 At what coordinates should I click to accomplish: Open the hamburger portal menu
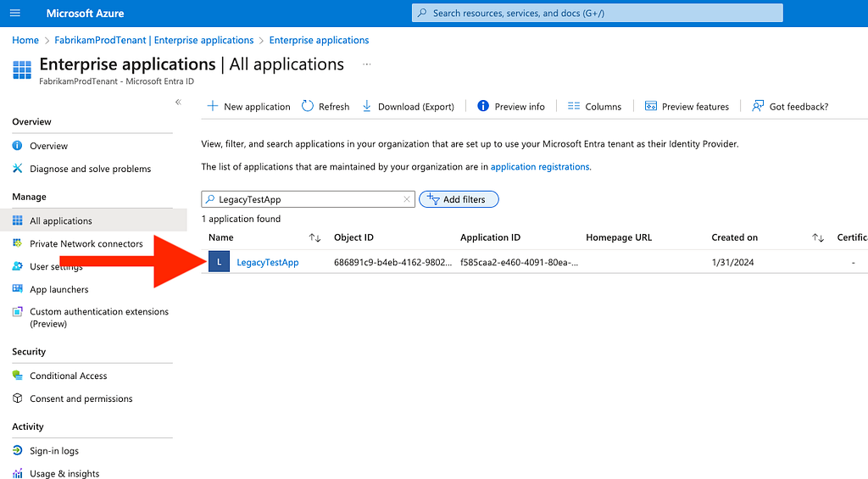click(x=15, y=13)
